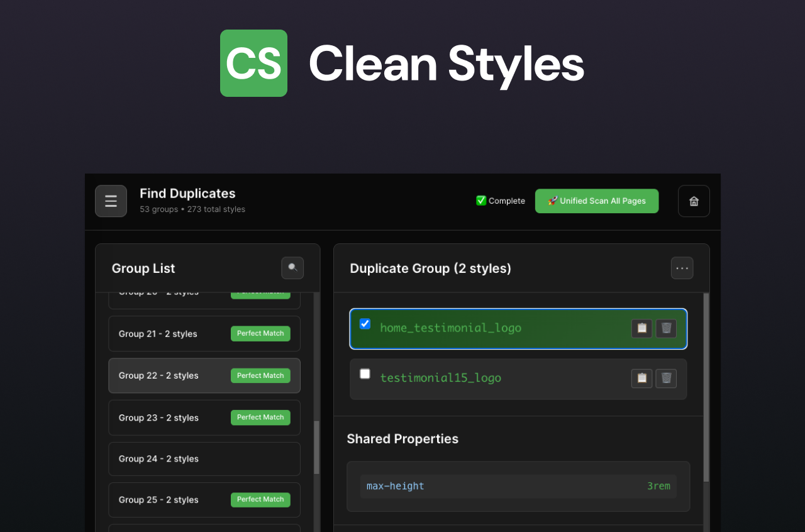Uncheck the home_testimonial_logo checkbox

[x=365, y=323]
